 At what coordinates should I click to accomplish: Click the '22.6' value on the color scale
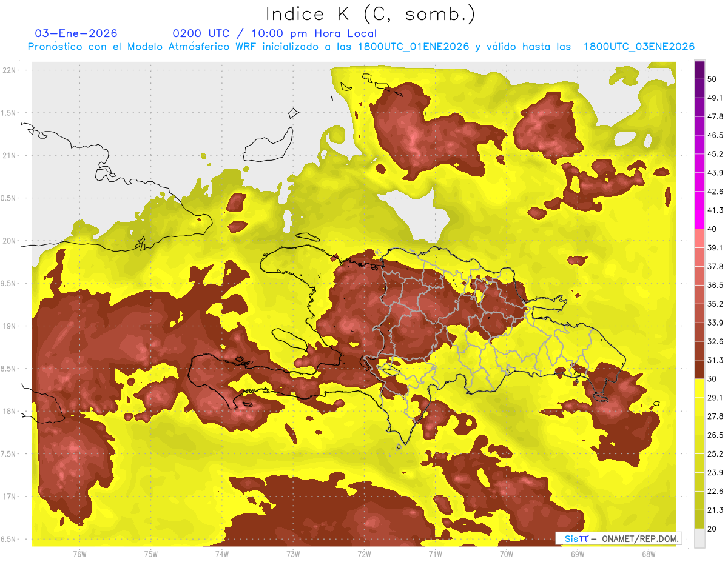tap(715, 492)
